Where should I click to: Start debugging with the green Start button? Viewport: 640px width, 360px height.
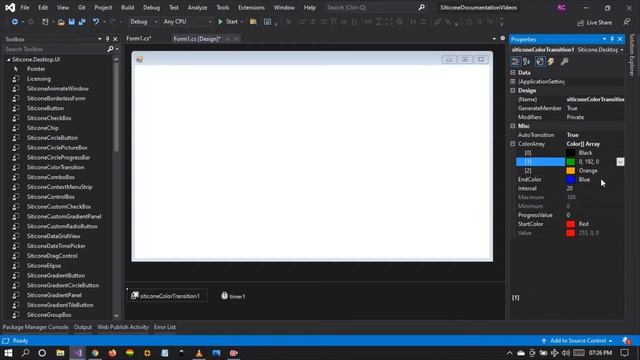(x=228, y=22)
